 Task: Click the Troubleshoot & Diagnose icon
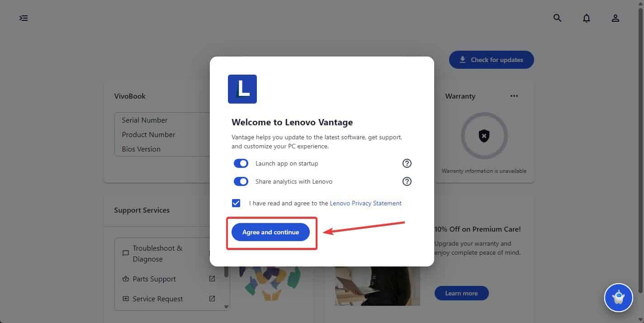pos(126,253)
